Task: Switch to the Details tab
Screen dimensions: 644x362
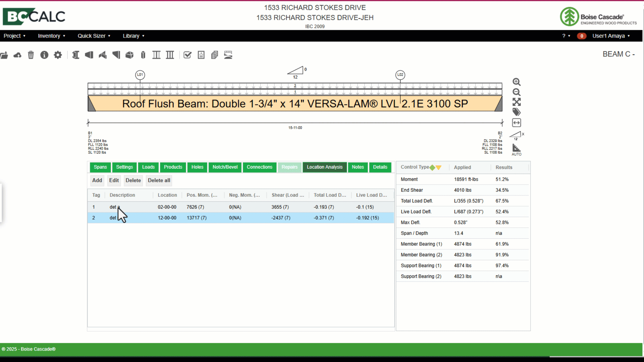Action: [x=380, y=167]
